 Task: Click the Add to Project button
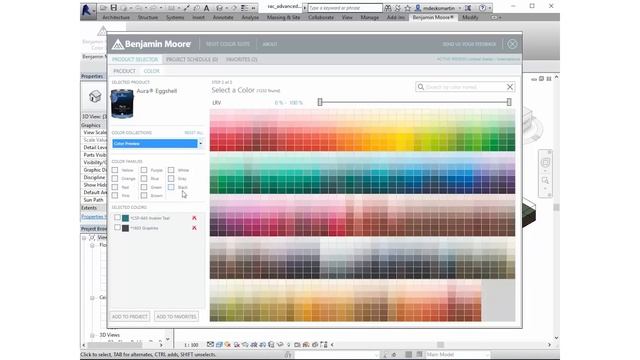pyautogui.click(x=130, y=316)
